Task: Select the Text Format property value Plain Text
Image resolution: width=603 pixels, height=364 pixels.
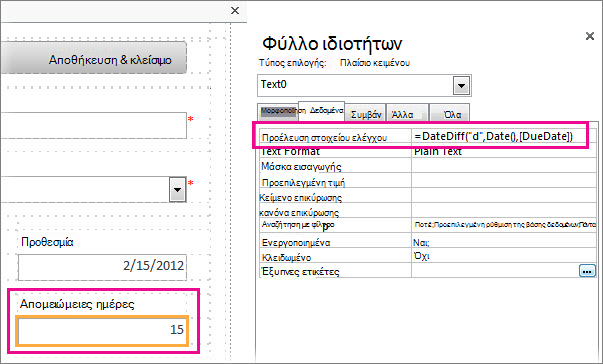Action: coord(438,151)
